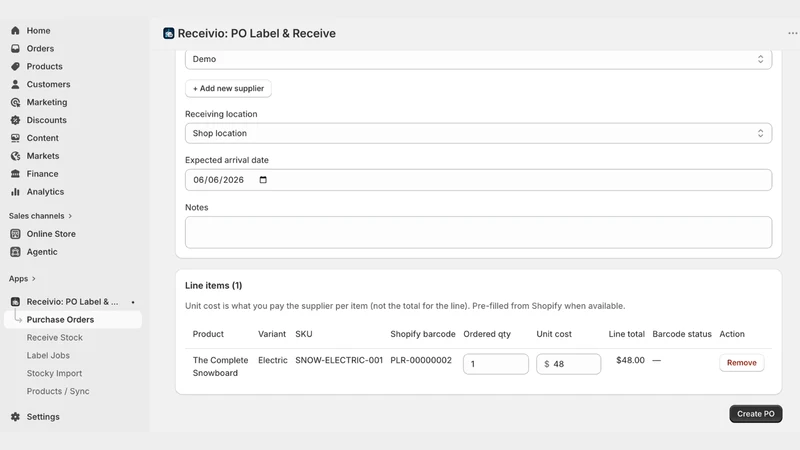The width and height of the screenshot is (800, 450).
Task: Open the Demo supplier dropdown
Action: pos(478,59)
